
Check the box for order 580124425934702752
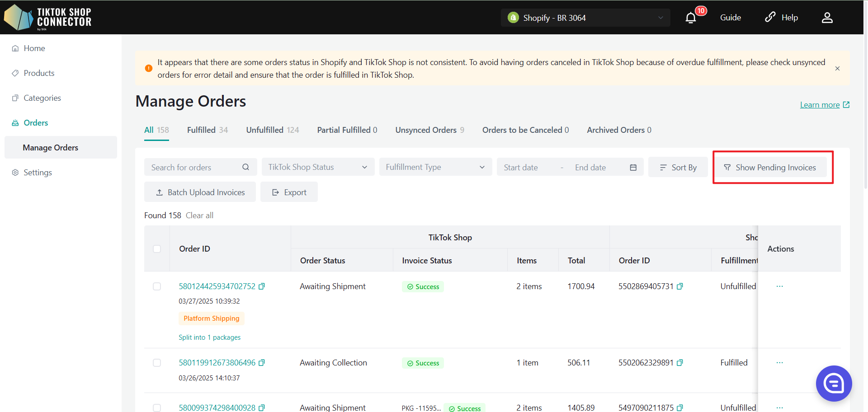pos(157,286)
